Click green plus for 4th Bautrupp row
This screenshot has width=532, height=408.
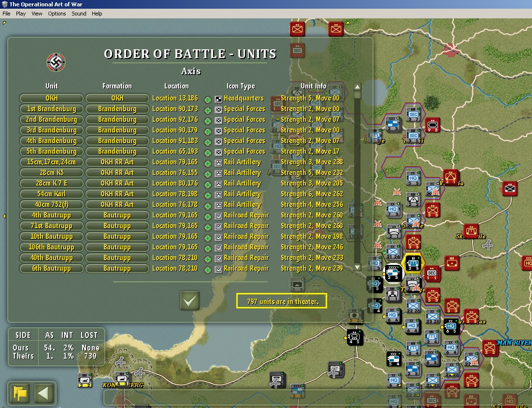[x=208, y=217]
